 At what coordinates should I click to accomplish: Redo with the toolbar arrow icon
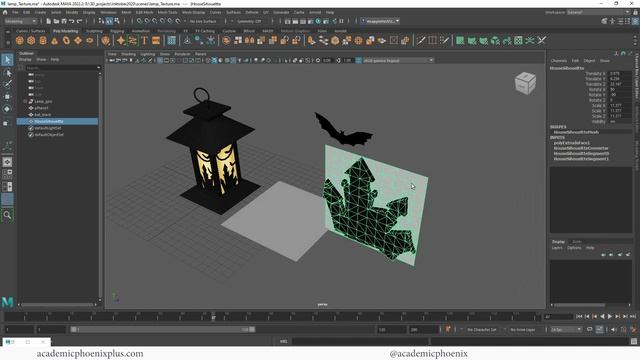point(80,21)
